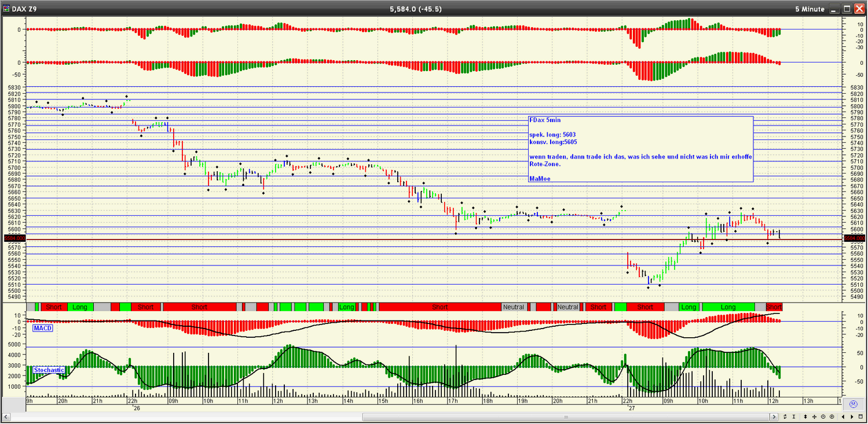Select the I-beam cursor tool
This screenshot has width=868, height=424.
[x=793, y=416]
